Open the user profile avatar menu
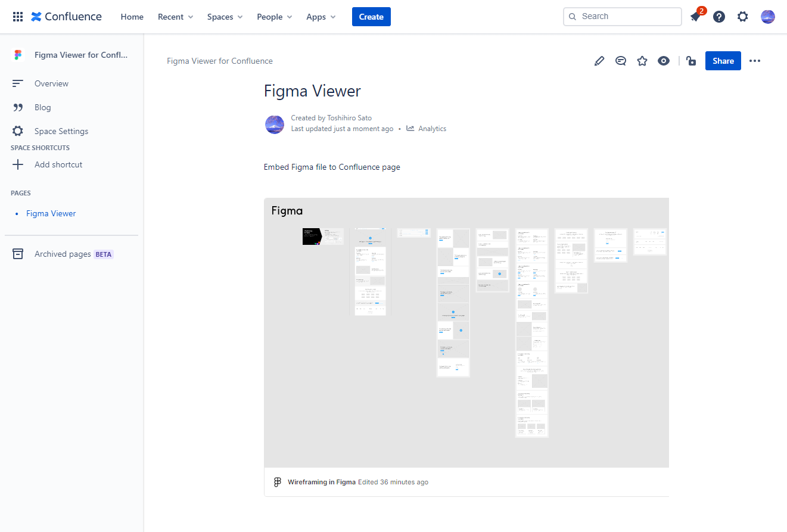Screen dimensions: 787x532 click(768, 17)
